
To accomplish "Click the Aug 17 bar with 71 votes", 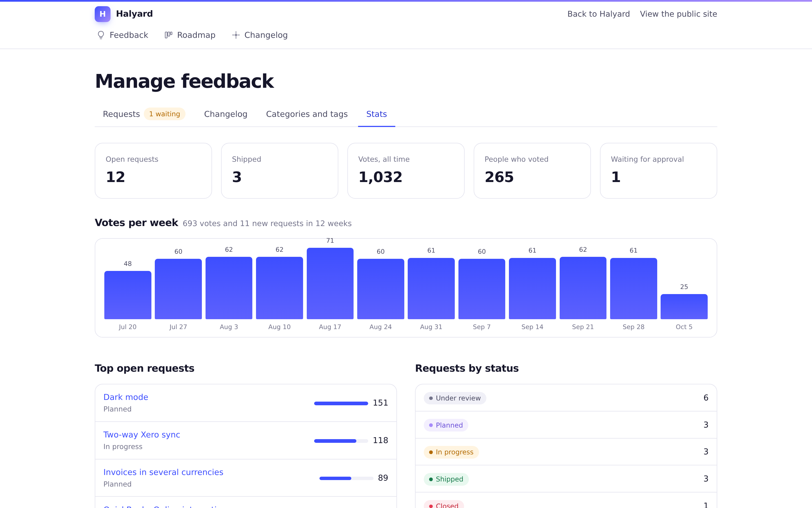I will pos(330,284).
